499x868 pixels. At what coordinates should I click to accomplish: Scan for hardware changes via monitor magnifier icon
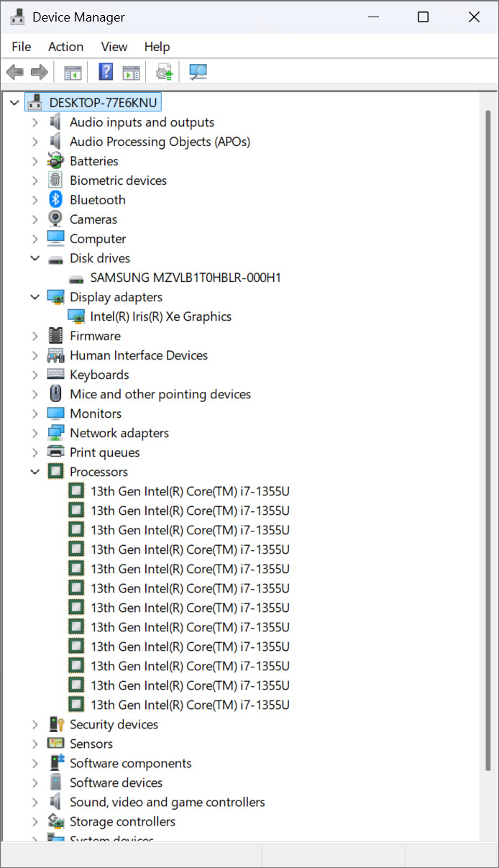(x=198, y=72)
